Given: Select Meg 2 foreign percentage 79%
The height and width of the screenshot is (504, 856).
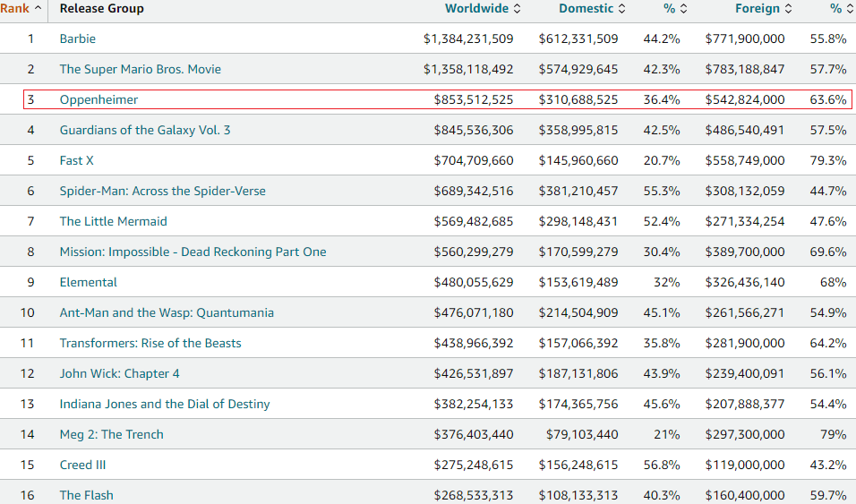Looking at the screenshot, I should pyautogui.click(x=833, y=435).
